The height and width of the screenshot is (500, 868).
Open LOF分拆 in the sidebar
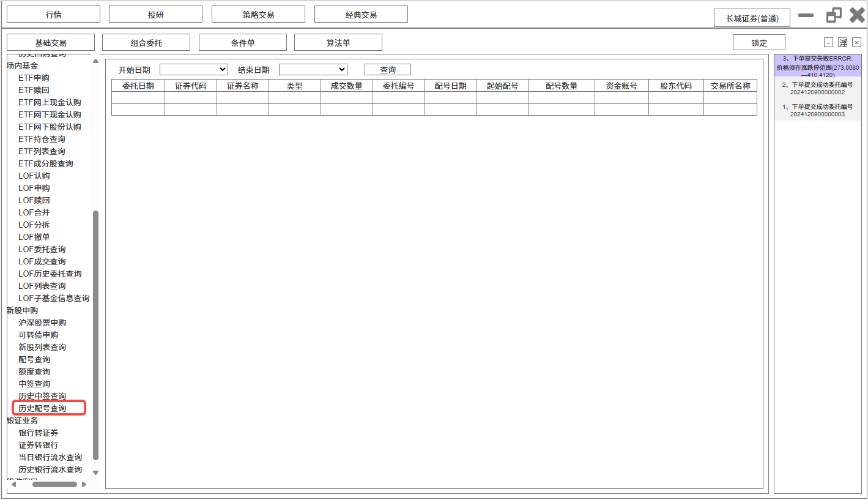[34, 225]
